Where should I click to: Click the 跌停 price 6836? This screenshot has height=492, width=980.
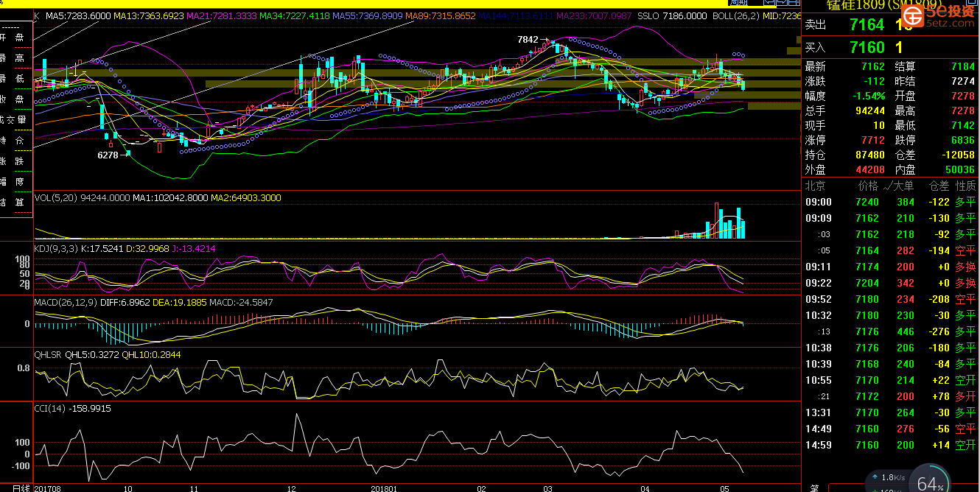pos(962,140)
